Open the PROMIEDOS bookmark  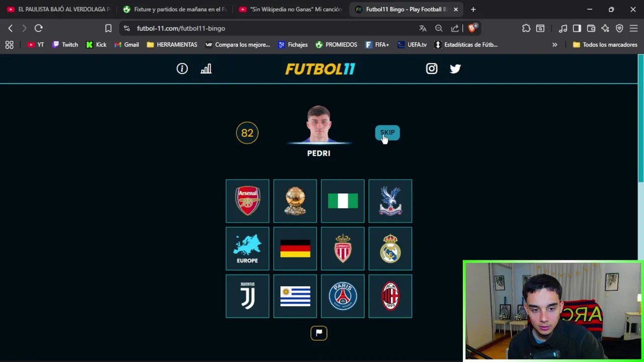tap(336, 45)
